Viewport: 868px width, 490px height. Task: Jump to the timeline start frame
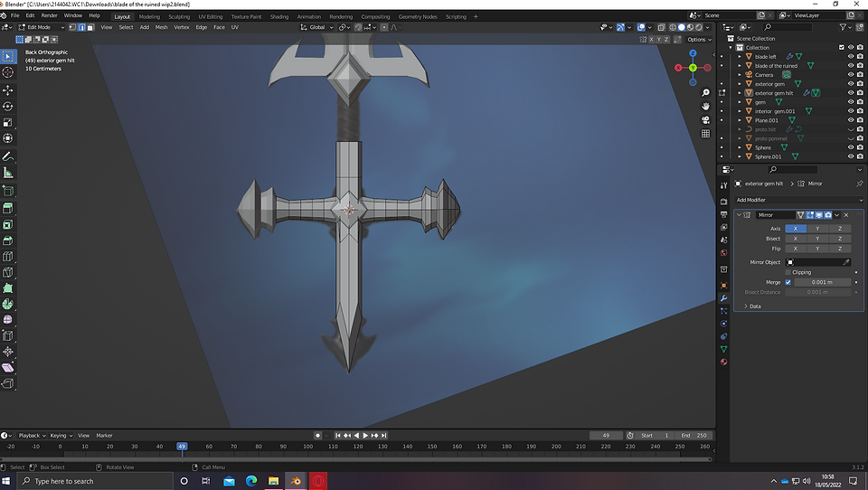pyautogui.click(x=337, y=436)
